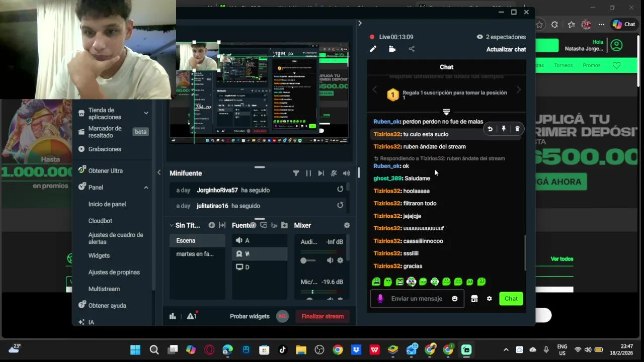This screenshot has width=644, height=362.
Task: Add a new scene with plus icon
Action: 212,225
